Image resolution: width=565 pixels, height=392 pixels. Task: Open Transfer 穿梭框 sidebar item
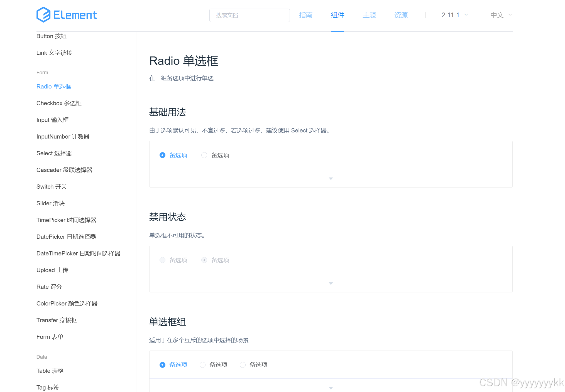tap(57, 320)
